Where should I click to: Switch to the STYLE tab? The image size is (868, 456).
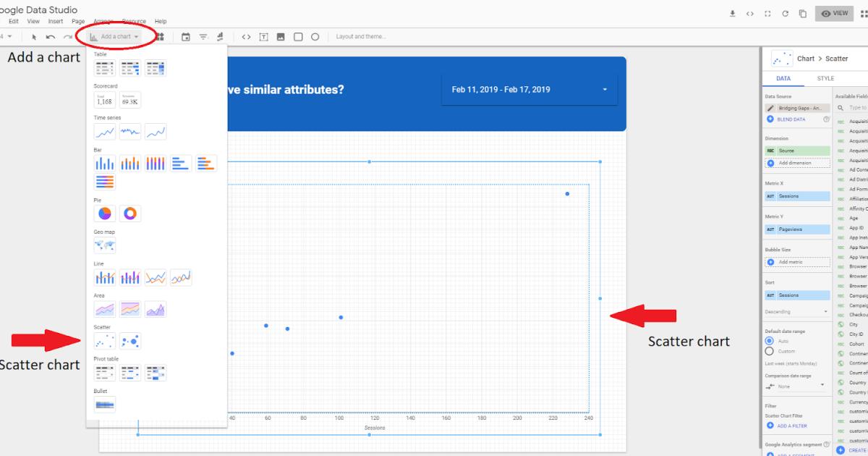(x=825, y=79)
